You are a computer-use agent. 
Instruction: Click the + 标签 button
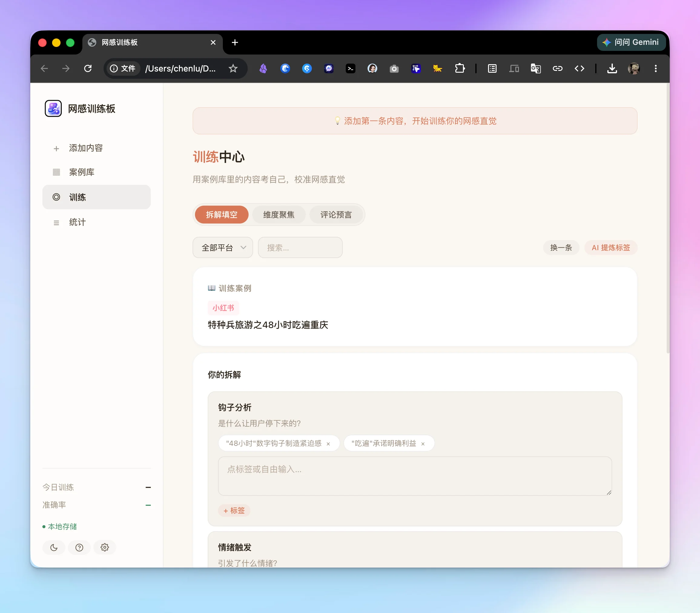pos(234,510)
